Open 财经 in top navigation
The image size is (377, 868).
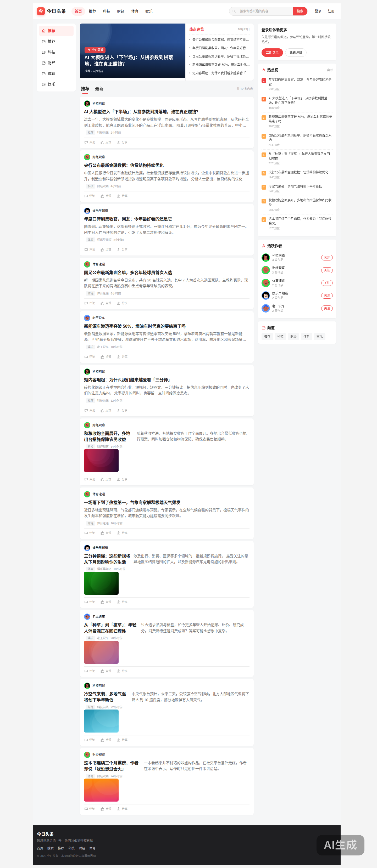coord(121,11)
